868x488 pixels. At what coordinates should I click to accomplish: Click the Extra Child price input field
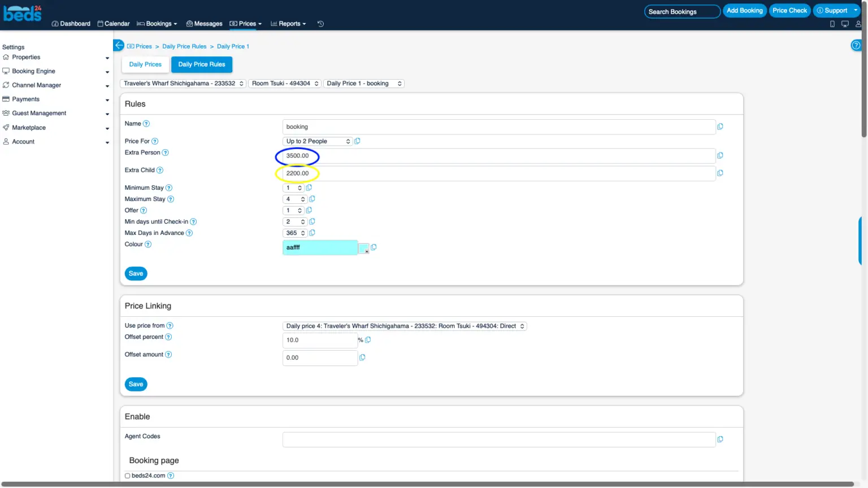click(x=498, y=173)
